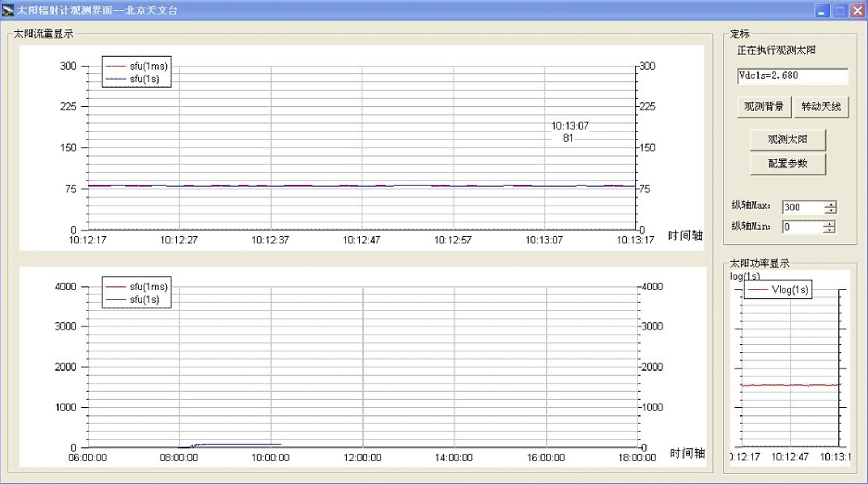This screenshot has height=484, width=868.
Task: Click the 10:13:07 data tooltip label
Action: 570,126
